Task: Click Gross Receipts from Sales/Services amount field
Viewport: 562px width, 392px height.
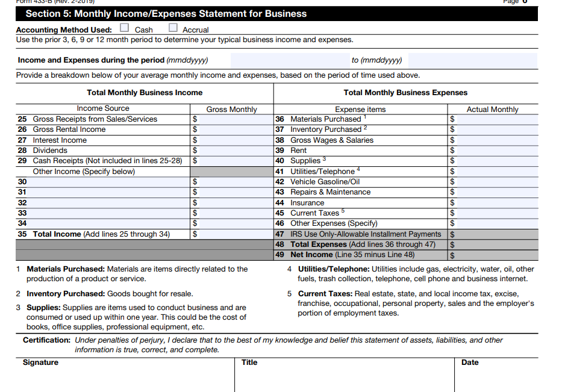Action: 236,119
